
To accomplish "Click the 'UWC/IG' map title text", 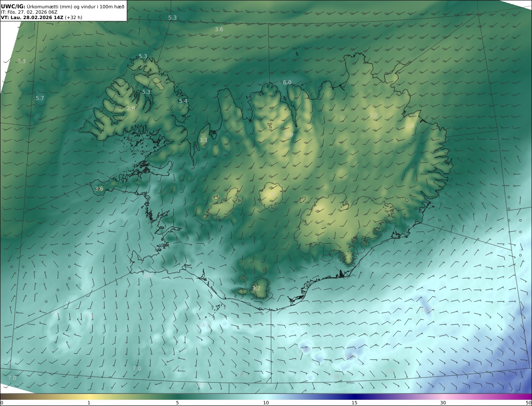I will (x=13, y=6).
